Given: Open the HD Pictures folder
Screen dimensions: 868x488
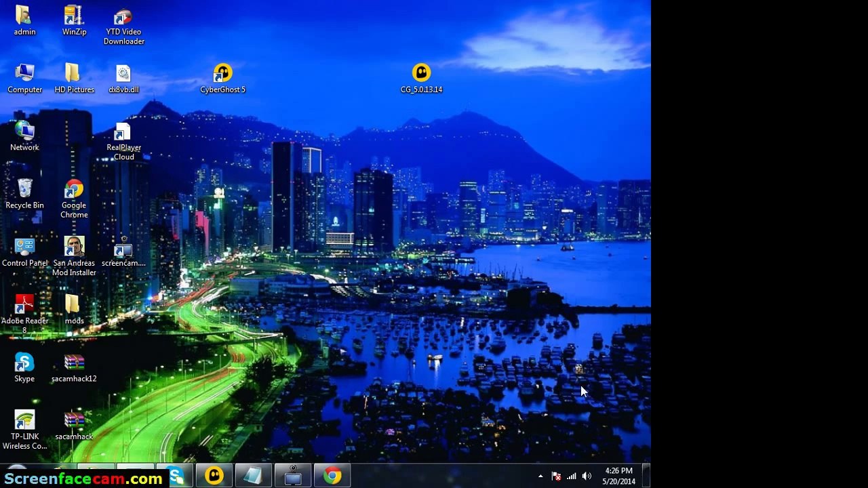Looking at the screenshot, I should point(74,79).
